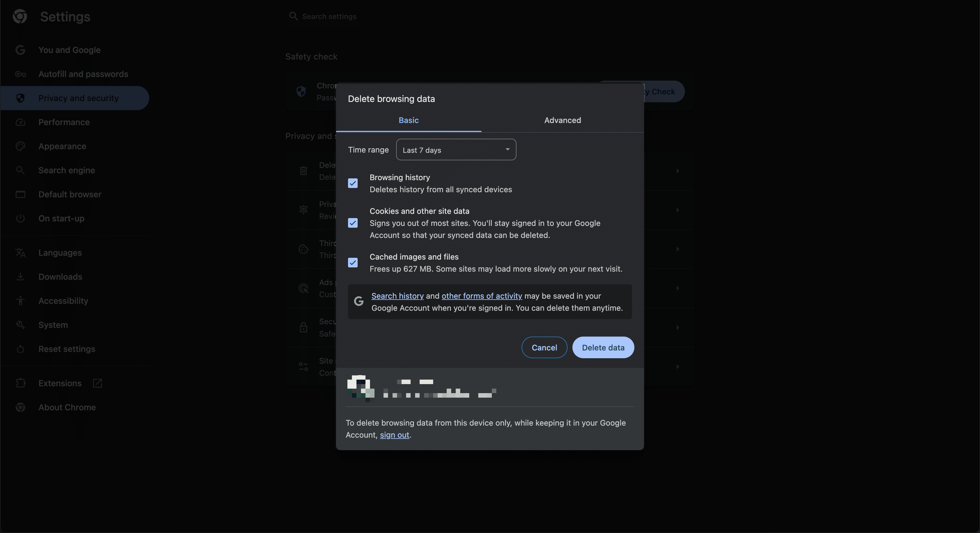Click the window icon for Default browser
980x533 pixels.
[20, 194]
